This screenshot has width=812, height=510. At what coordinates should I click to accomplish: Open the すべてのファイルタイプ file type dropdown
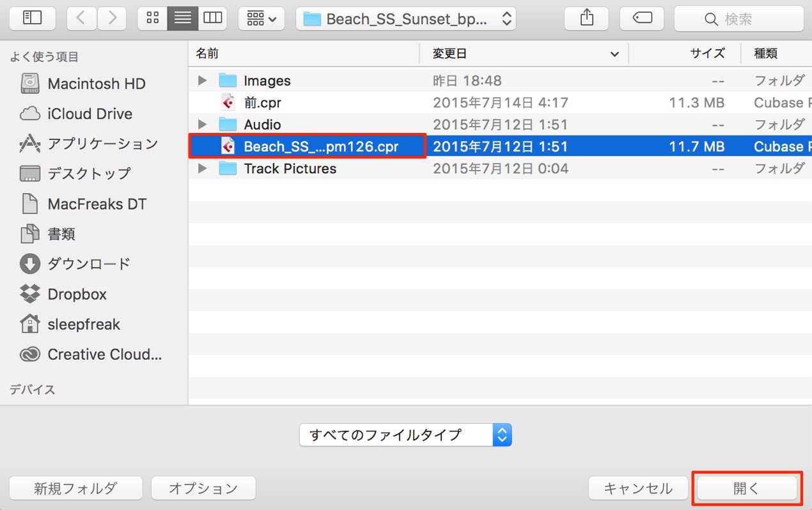[x=405, y=435]
